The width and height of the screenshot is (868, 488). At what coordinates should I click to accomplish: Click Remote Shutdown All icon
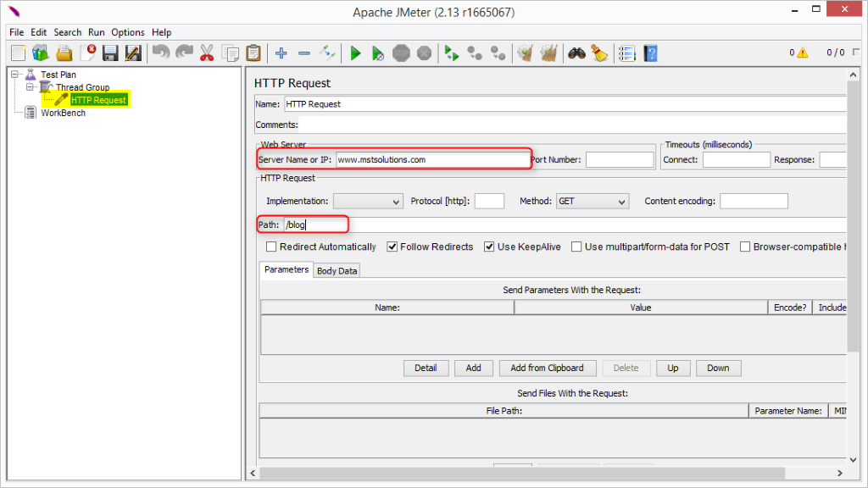point(498,53)
